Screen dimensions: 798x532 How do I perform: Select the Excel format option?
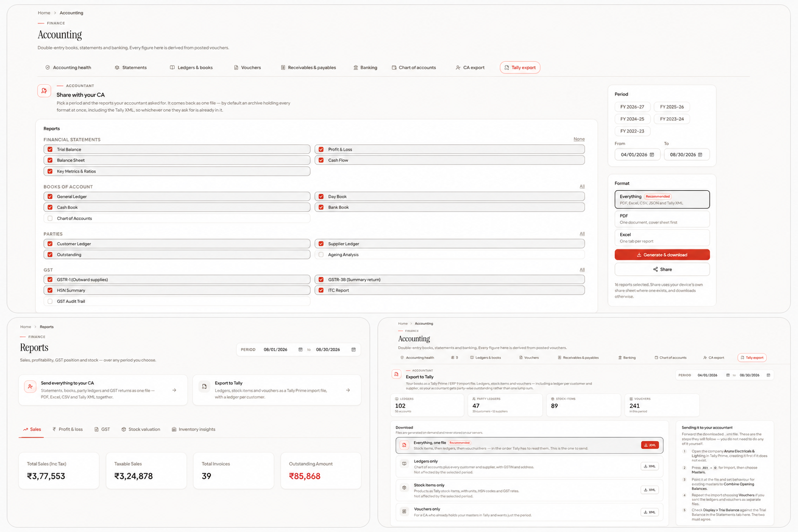tap(662, 238)
